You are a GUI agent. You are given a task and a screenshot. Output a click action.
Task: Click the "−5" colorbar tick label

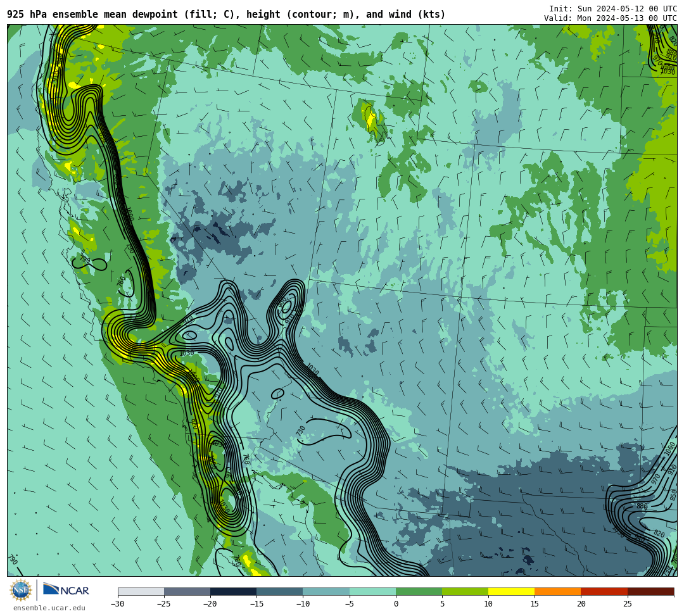[x=350, y=604]
